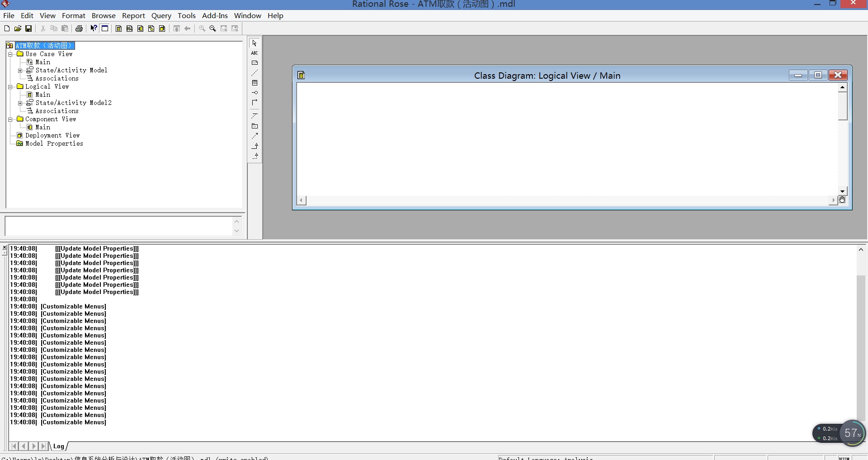Expand the State/Activity Model2 node
The image size is (868, 460).
coord(20,103)
